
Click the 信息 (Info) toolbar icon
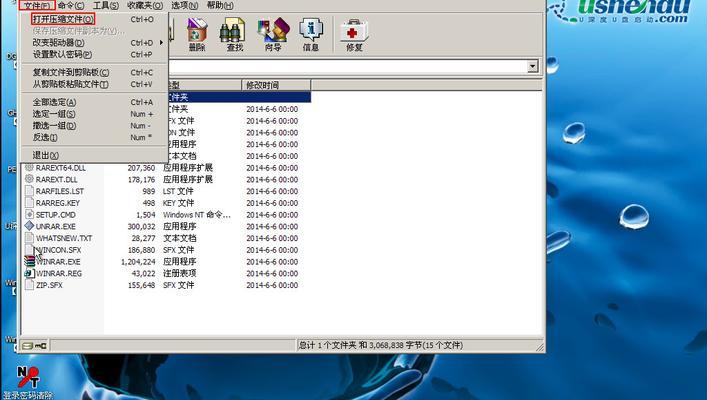[x=311, y=34]
